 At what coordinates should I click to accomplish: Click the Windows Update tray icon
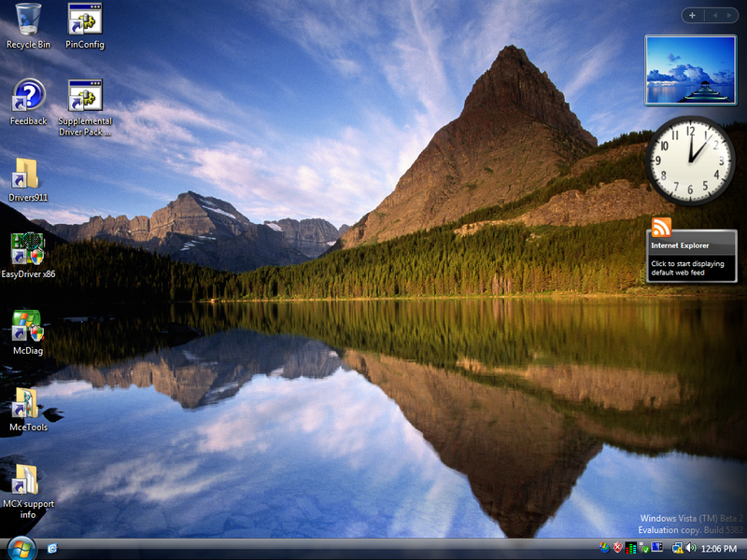point(604,549)
